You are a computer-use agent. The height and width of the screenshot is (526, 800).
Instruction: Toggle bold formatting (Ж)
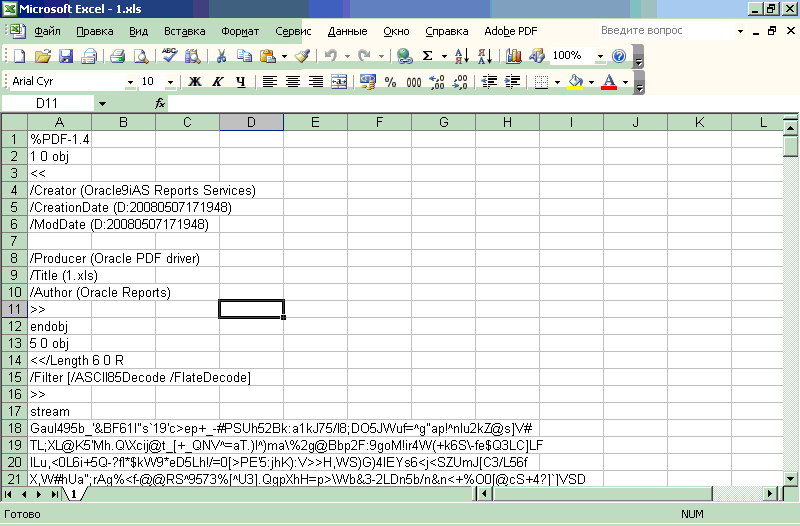tap(196, 82)
